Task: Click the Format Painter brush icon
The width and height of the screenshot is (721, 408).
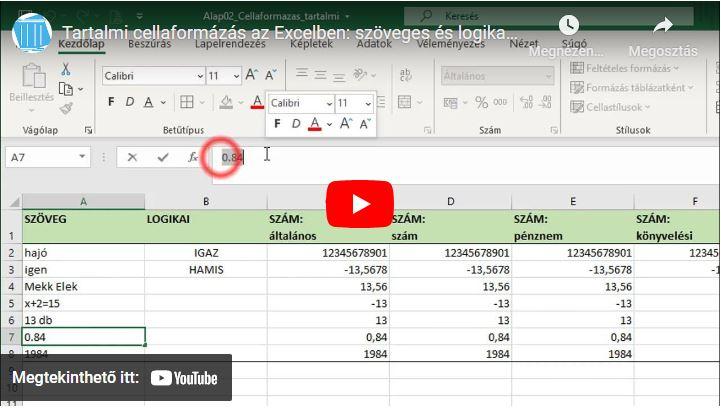Action: [66, 109]
